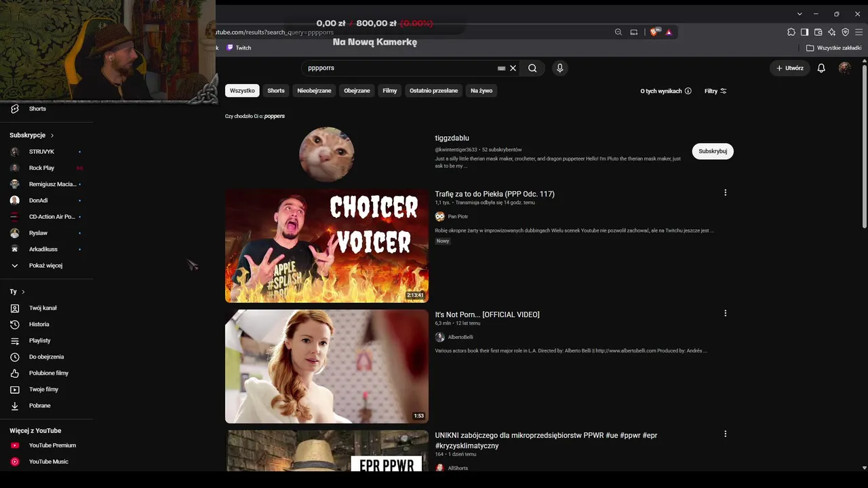
Task: Go to Playlisty in the sidebar
Action: point(40,340)
